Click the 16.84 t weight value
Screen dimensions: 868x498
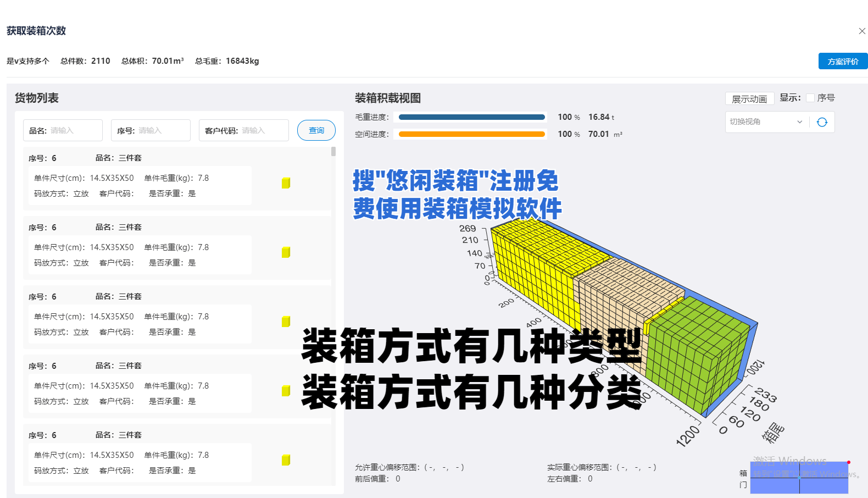[x=601, y=117]
